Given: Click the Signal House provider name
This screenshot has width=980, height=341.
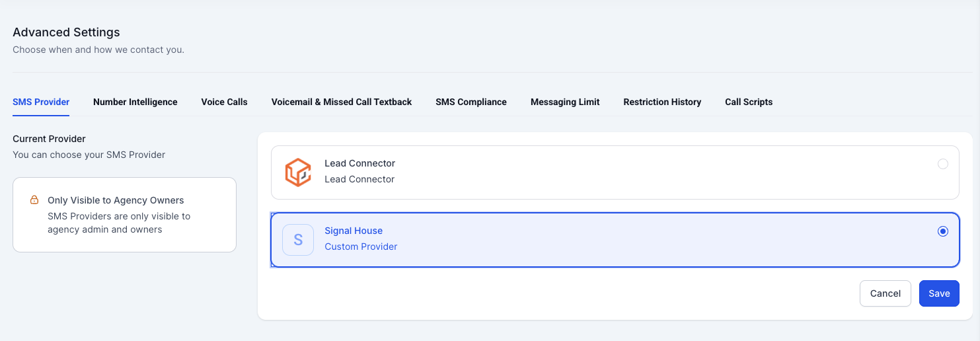Looking at the screenshot, I should (354, 231).
